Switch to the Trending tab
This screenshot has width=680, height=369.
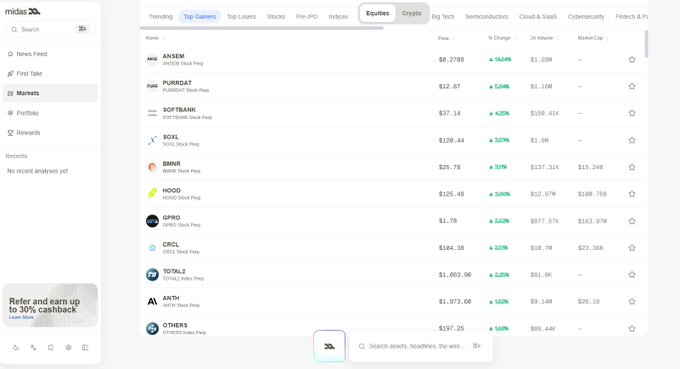coord(160,16)
